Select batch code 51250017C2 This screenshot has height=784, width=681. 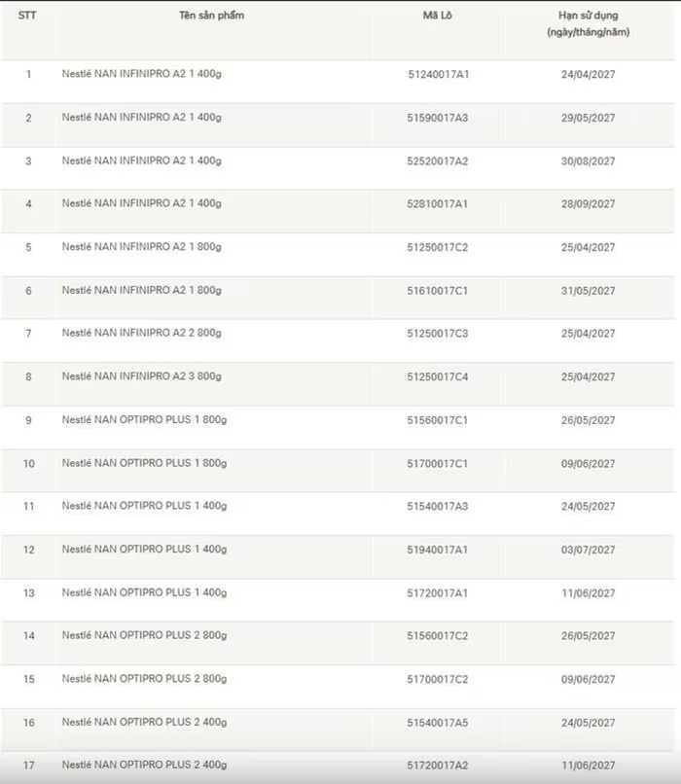pyautogui.click(x=437, y=247)
